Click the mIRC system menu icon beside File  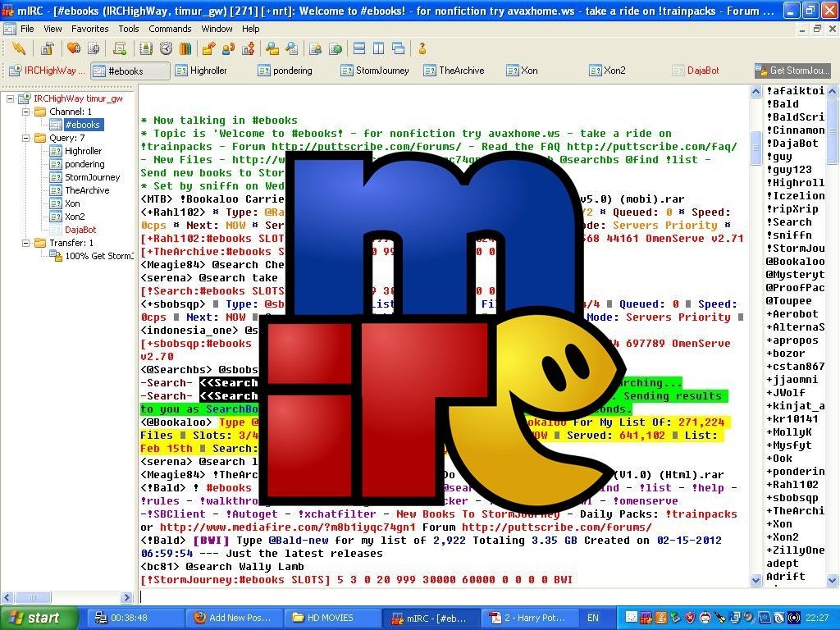10,29
